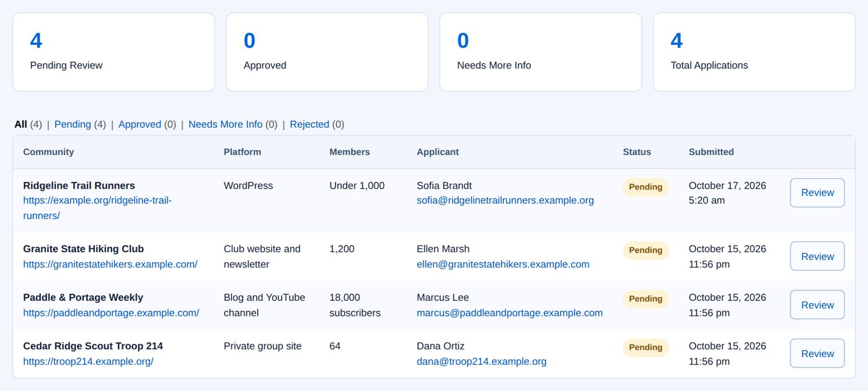Open paddleandportage.example.com link
This screenshot has width=868, height=391.
point(111,313)
